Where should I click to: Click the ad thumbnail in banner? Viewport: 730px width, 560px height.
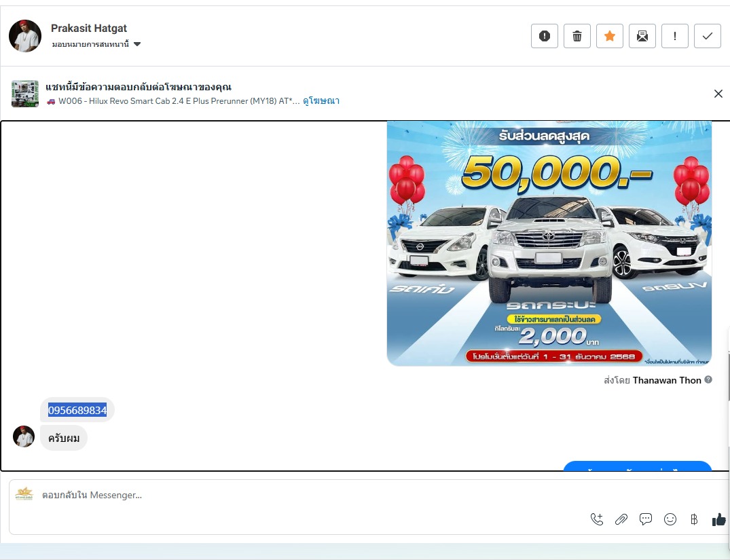click(25, 94)
